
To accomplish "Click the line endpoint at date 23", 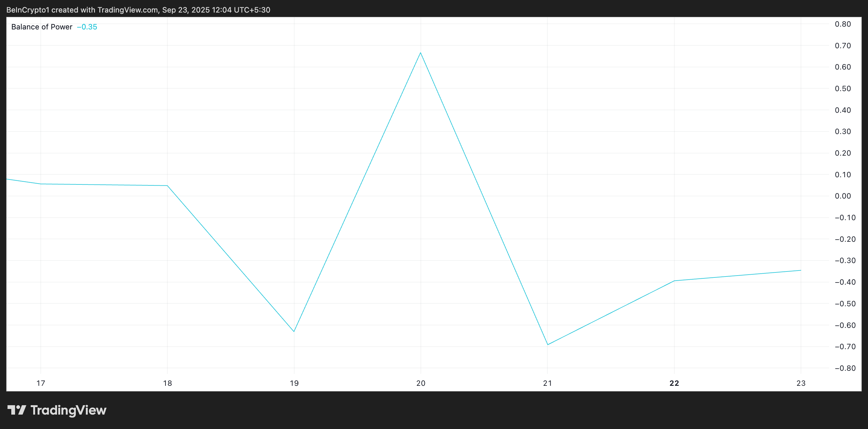I will click(801, 271).
